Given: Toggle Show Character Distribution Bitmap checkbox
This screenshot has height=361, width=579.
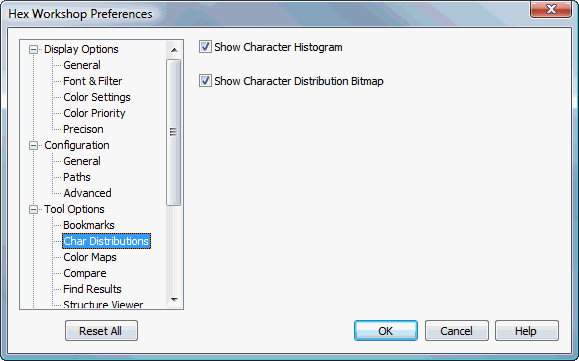Looking at the screenshot, I should point(205,81).
